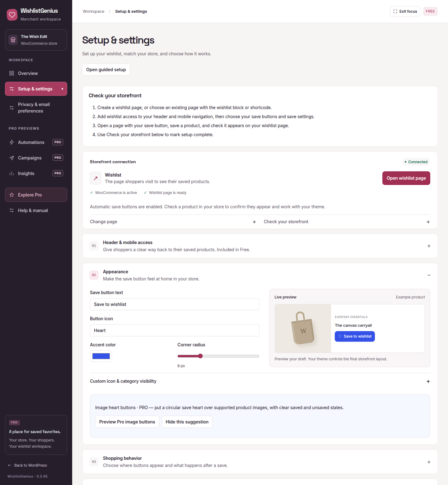Click the WishlistGenius heart logo icon
This screenshot has height=485, width=448.
(x=12, y=15)
